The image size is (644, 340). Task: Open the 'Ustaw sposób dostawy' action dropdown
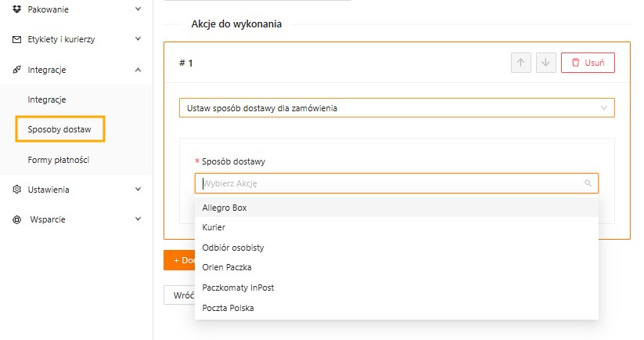point(396,107)
